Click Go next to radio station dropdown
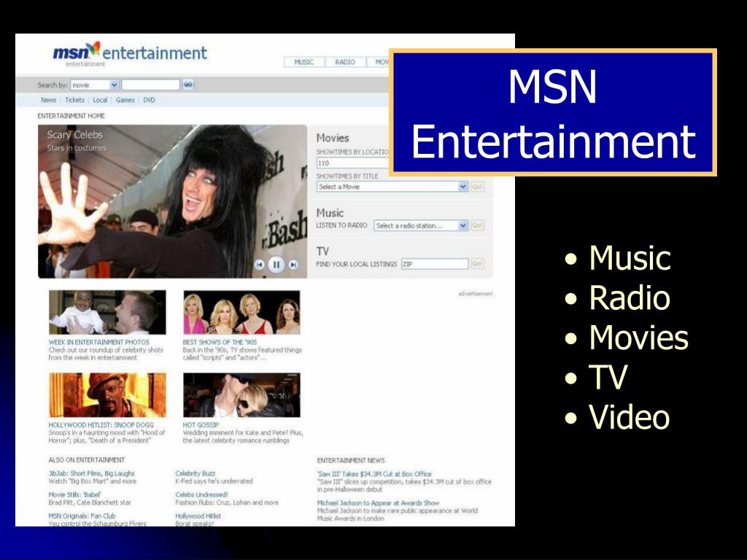This screenshot has height=560, width=747. (x=477, y=226)
